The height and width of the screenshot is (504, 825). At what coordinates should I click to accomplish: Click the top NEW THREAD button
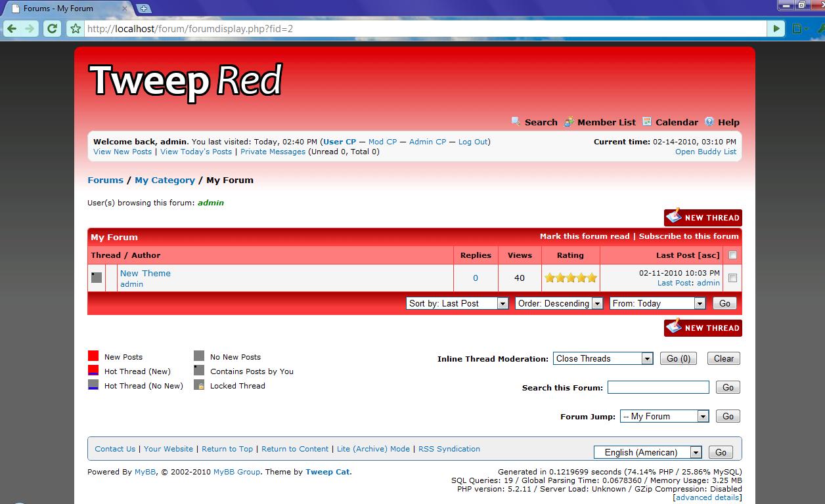(x=703, y=217)
